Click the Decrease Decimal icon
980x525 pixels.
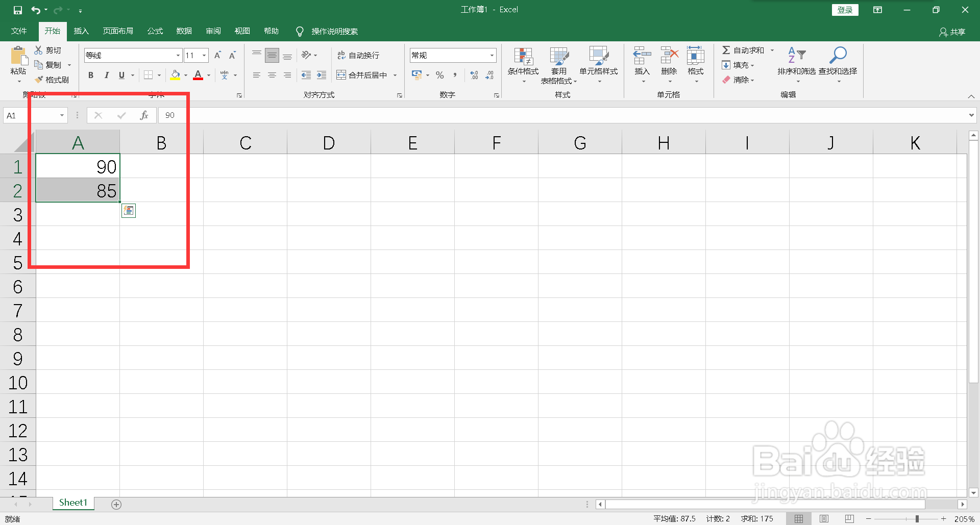[489, 75]
